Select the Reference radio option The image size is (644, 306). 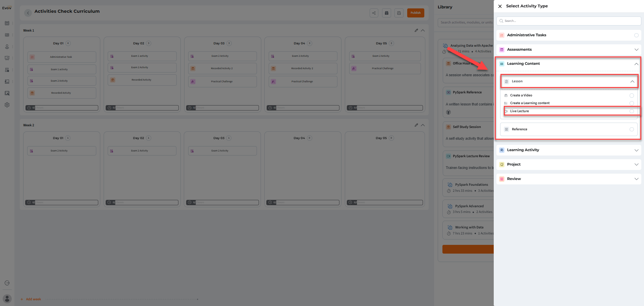632,129
